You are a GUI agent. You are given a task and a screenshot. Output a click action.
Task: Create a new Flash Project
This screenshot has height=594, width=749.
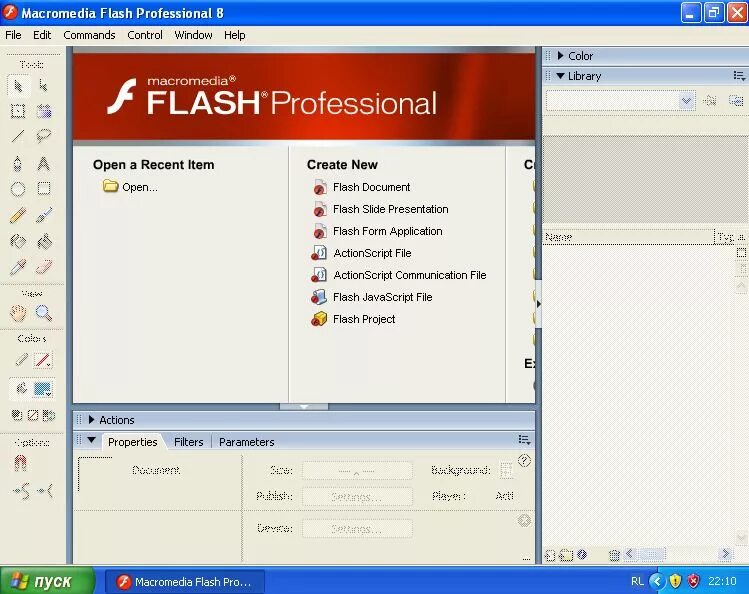pyautogui.click(x=353, y=319)
